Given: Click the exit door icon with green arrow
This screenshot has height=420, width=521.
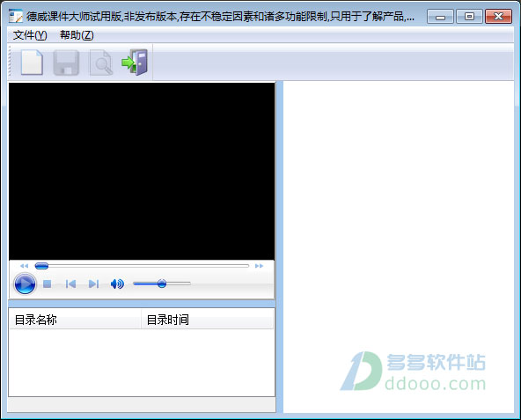Looking at the screenshot, I should [135, 63].
